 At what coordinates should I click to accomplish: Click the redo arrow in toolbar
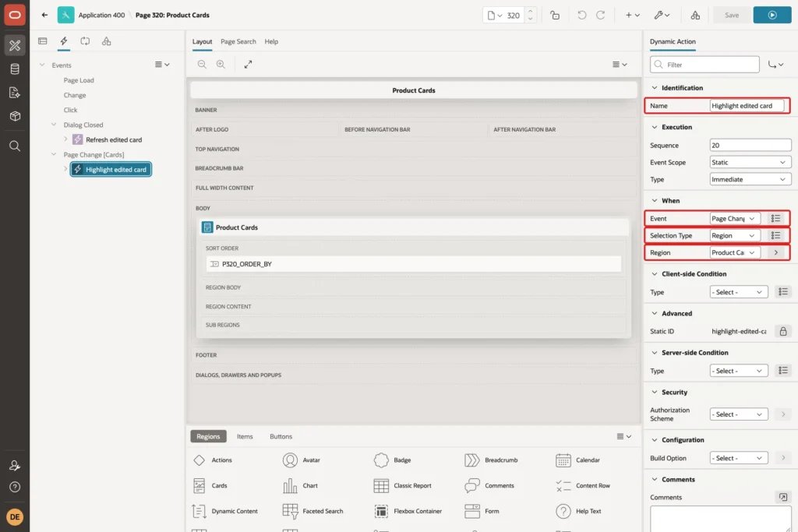(x=601, y=16)
